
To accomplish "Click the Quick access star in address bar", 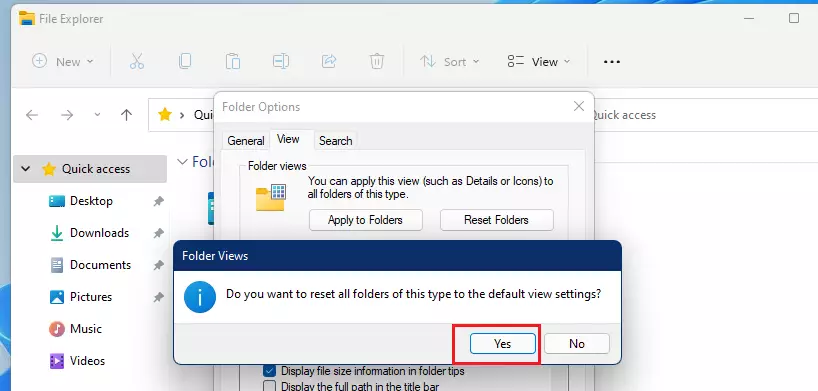I will (165, 115).
